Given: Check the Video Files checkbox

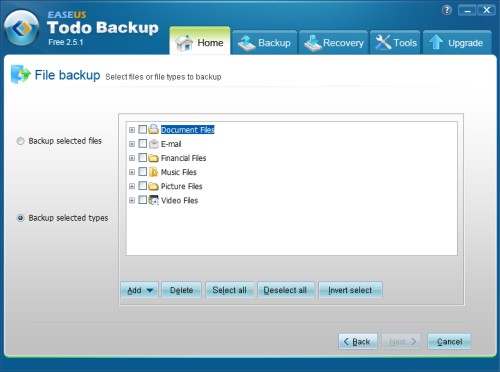Looking at the screenshot, I should click(143, 200).
